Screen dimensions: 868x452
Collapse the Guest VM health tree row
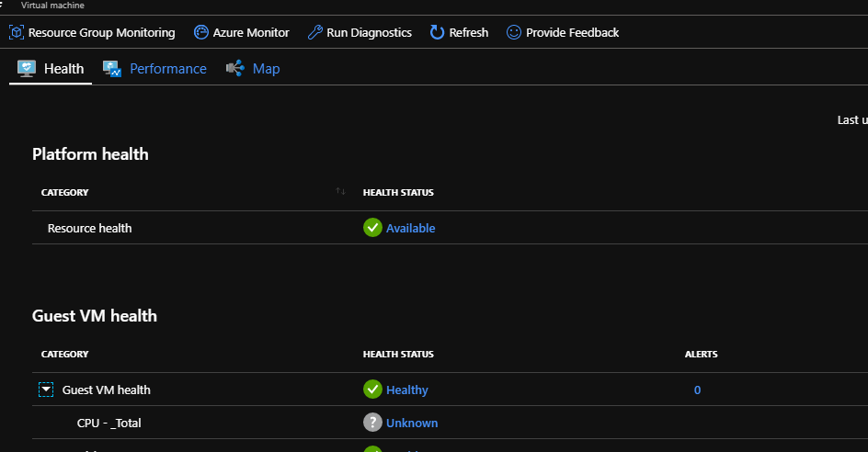46,390
